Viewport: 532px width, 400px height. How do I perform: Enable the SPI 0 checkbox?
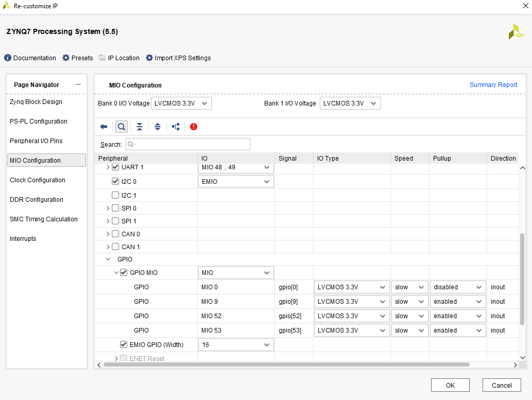[115, 208]
